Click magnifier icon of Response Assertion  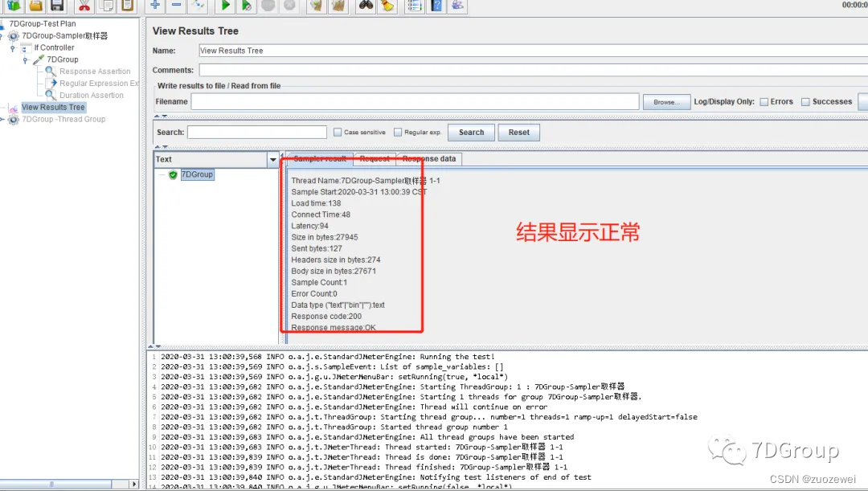coord(51,72)
